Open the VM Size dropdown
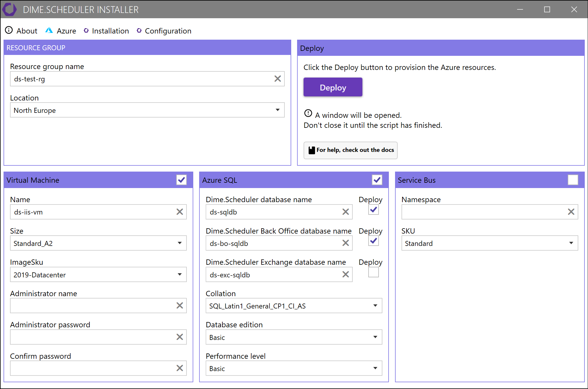Screen dimensions: 588x389 pos(98,243)
